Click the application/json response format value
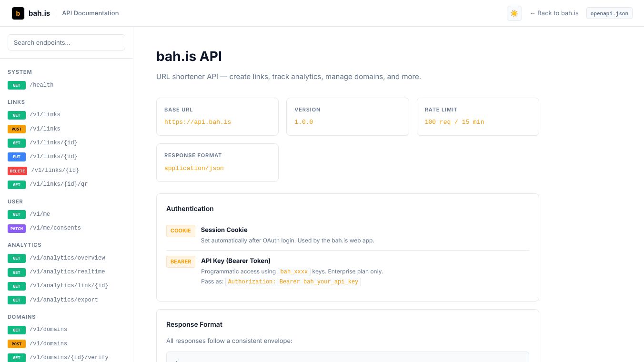 (x=194, y=168)
